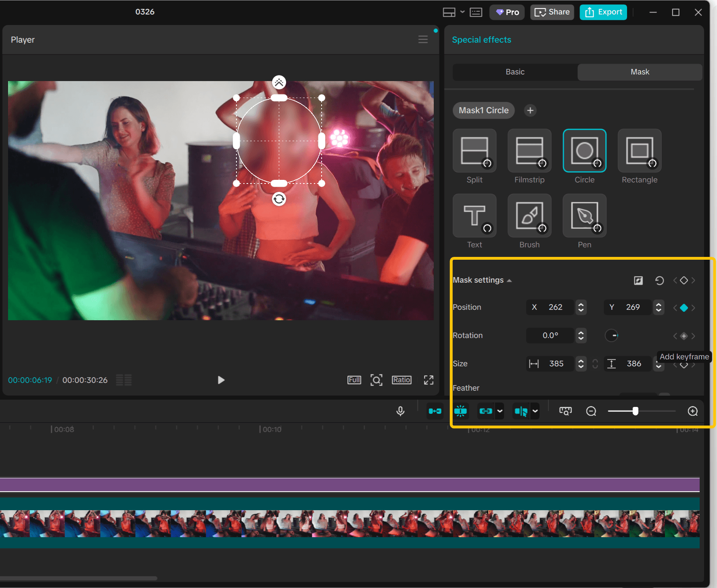Toggle auto ripple editing
This screenshot has width=717, height=588.
[x=461, y=411]
